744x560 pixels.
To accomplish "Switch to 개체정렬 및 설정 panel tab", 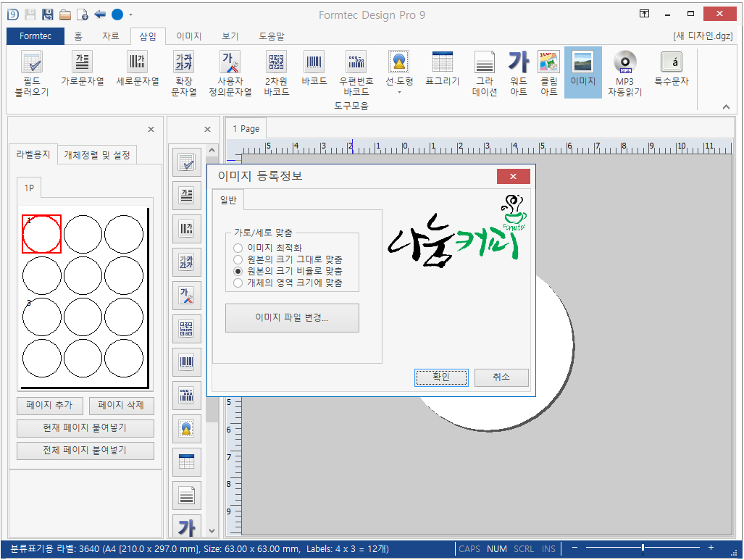I will pyautogui.click(x=97, y=155).
